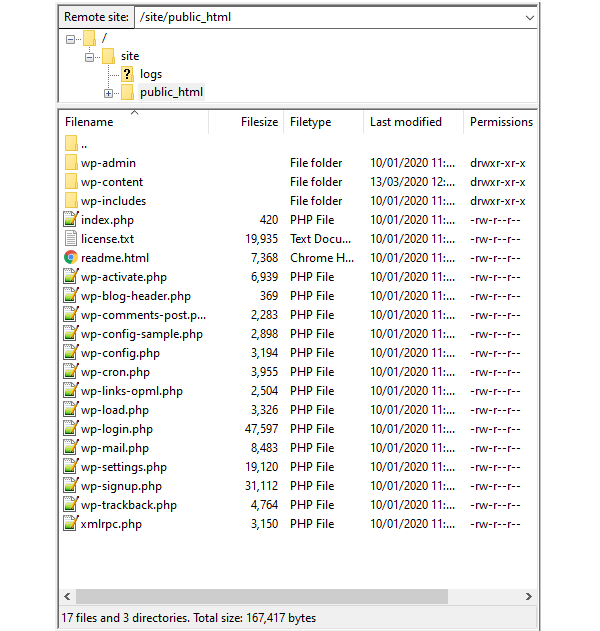Click the wp-content folder icon
This screenshot has height=631, width=600.
pyautogui.click(x=71, y=181)
